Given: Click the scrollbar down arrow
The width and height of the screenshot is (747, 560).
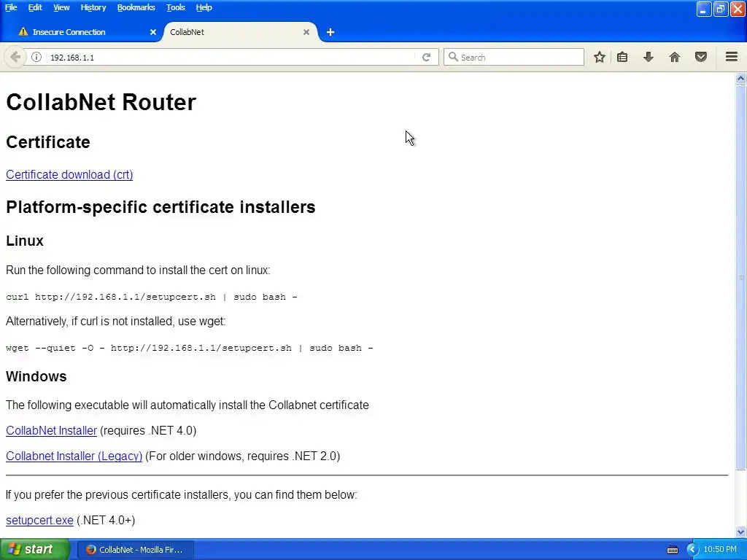Looking at the screenshot, I should 741,532.
